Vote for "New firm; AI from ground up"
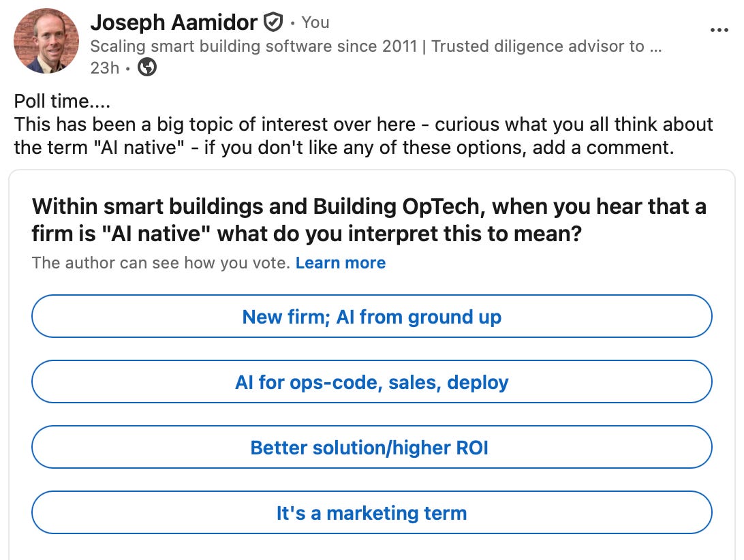The width and height of the screenshot is (744, 560). [x=371, y=317]
